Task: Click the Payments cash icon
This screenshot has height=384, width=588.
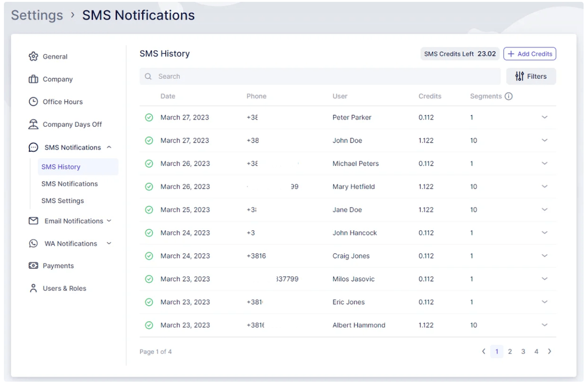Action: coord(33,266)
